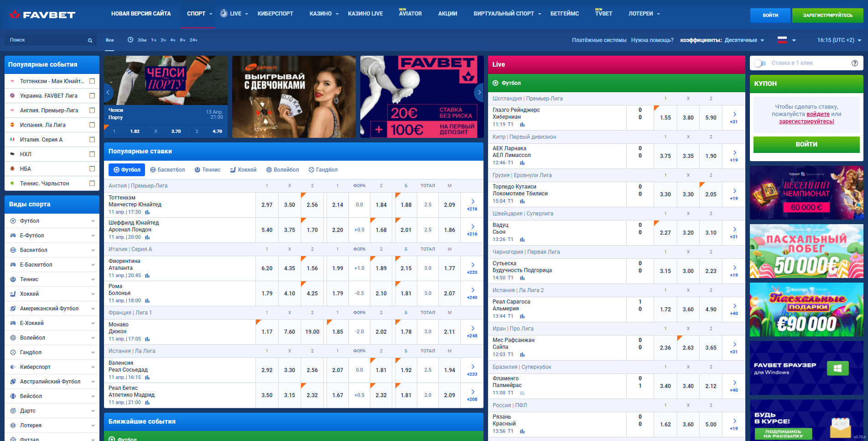Select Баскетбол popular bets tab

tap(167, 170)
